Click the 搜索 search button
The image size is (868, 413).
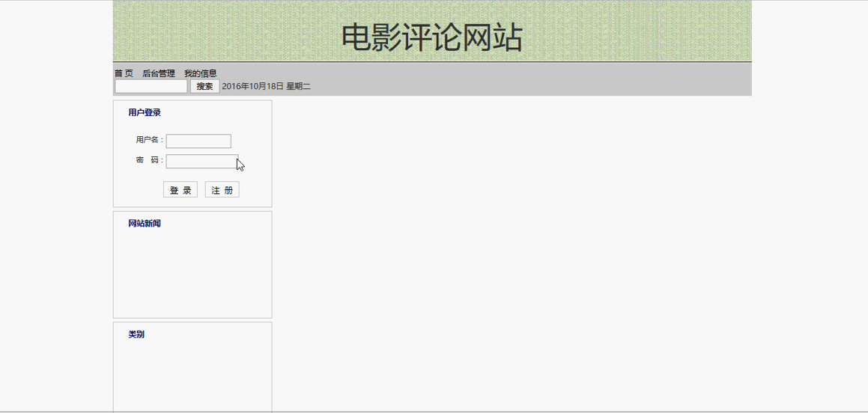(x=204, y=86)
